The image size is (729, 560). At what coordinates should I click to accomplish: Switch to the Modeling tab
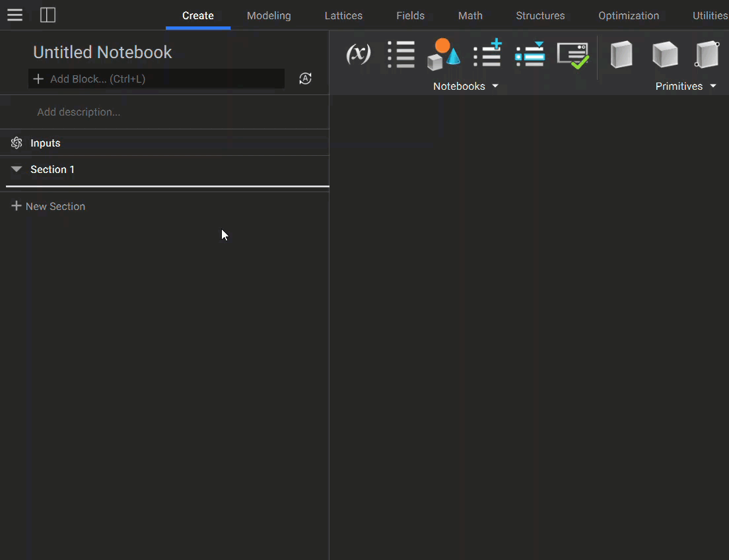(268, 15)
